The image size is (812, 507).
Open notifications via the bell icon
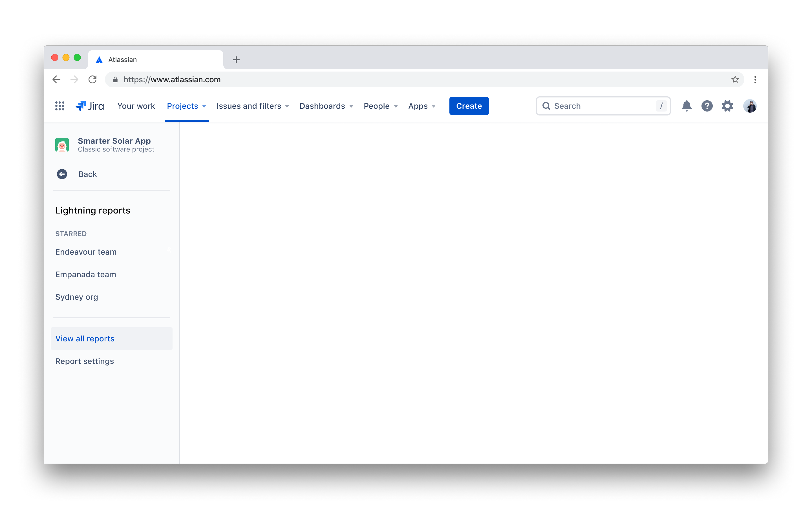tap(687, 106)
